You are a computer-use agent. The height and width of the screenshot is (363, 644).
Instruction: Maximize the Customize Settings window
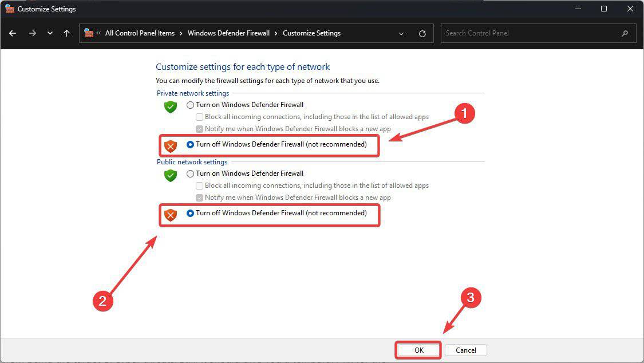pyautogui.click(x=604, y=9)
